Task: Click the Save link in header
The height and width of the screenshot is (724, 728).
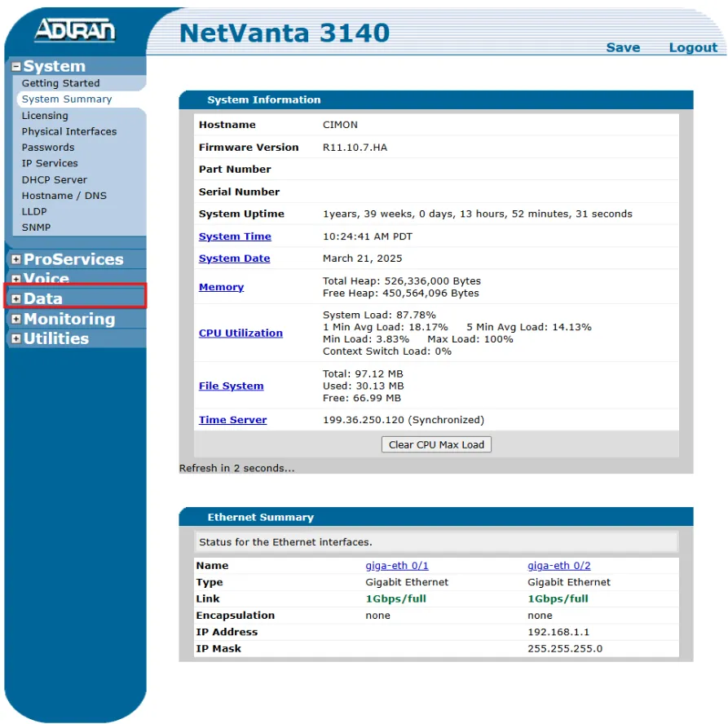Action: [x=623, y=47]
